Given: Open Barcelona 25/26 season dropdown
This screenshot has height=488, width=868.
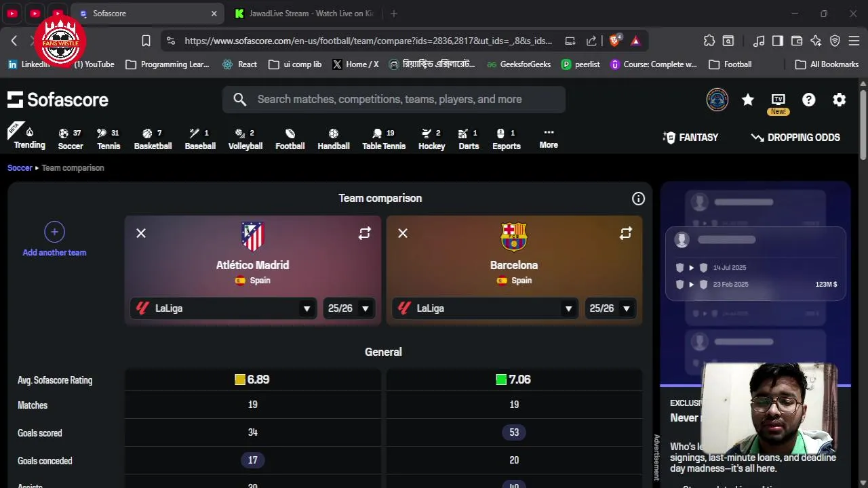Looking at the screenshot, I should pos(610,308).
